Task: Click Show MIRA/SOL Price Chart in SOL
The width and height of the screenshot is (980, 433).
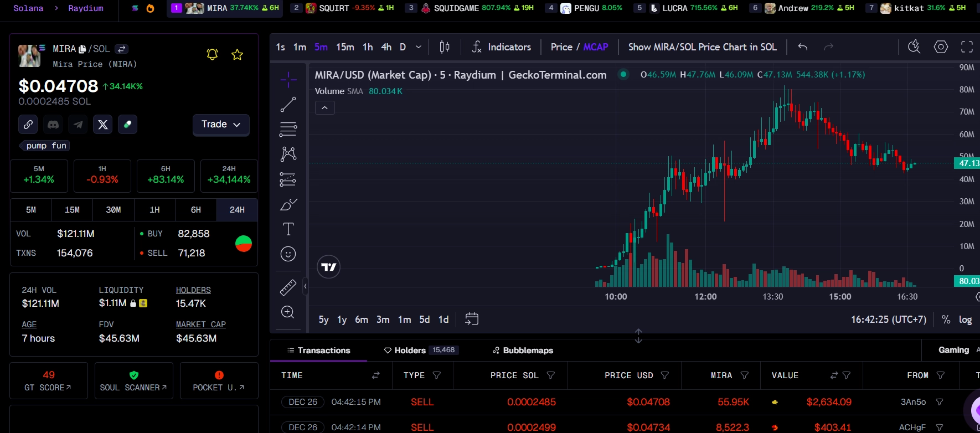Action: click(x=702, y=47)
